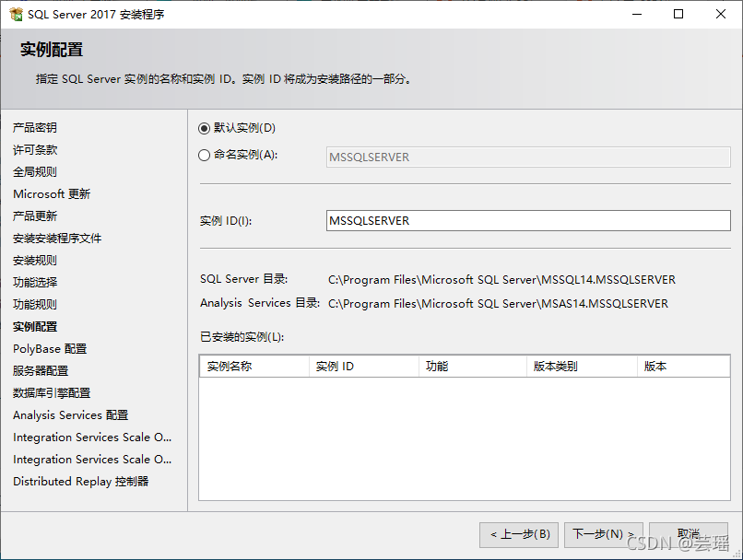Select the 服务器配置 sidebar step
The height and width of the screenshot is (560, 743).
tap(41, 370)
